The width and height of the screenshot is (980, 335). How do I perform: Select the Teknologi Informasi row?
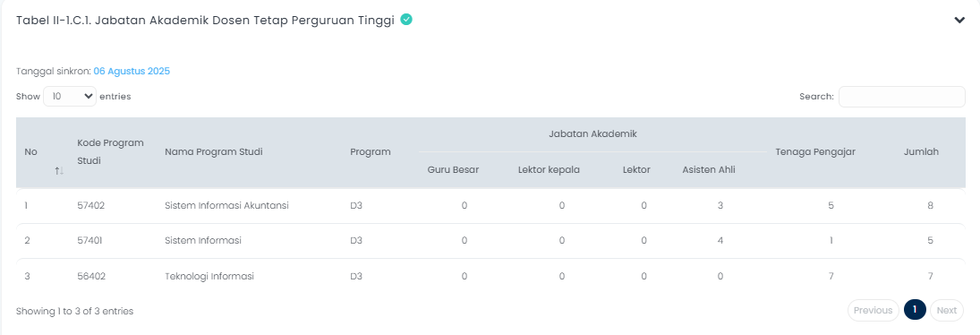pyautogui.click(x=490, y=276)
